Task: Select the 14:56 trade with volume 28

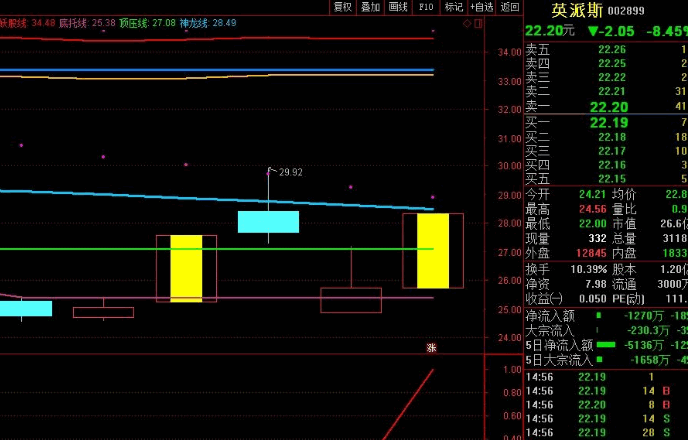Action: [x=606, y=433]
